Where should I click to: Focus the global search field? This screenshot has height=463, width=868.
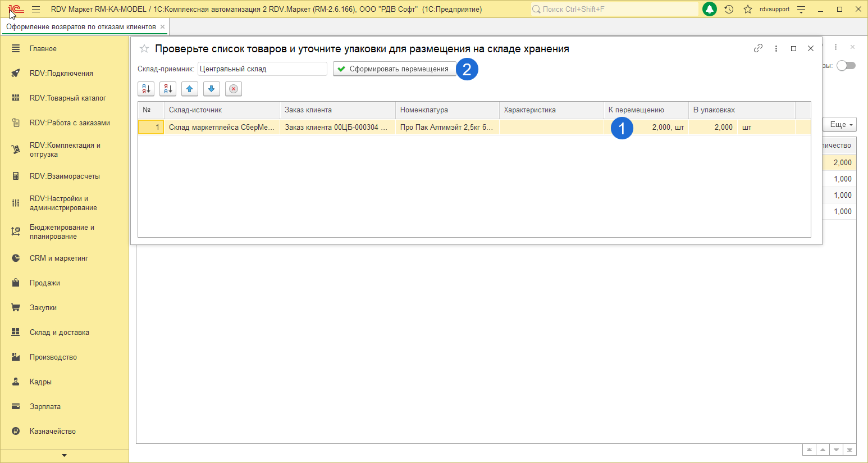point(615,9)
